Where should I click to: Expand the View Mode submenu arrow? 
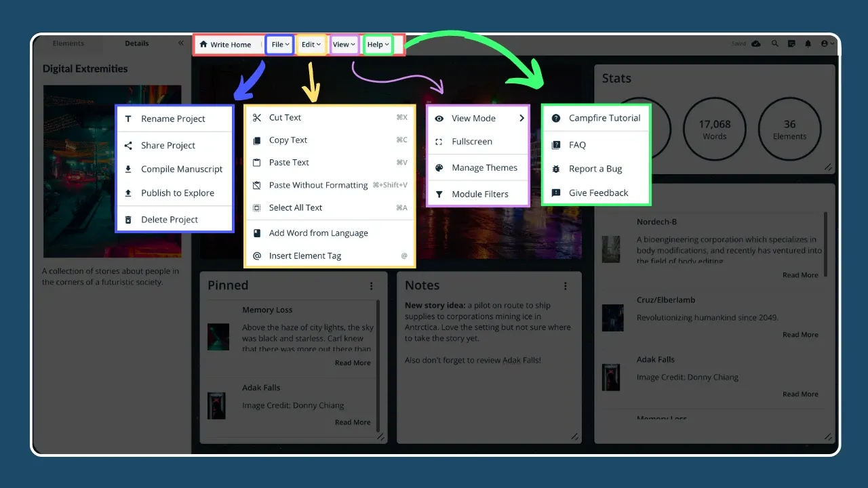click(521, 118)
